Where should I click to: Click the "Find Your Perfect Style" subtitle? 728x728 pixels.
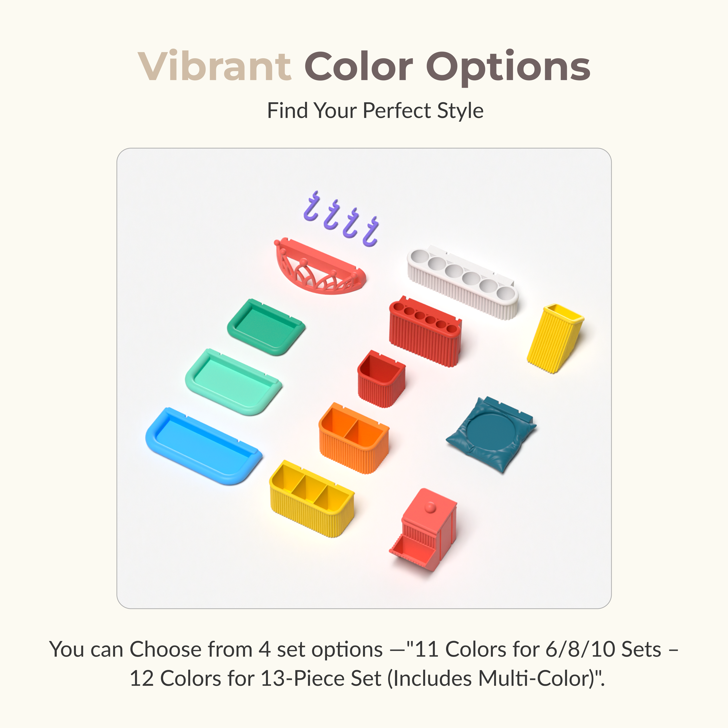(375, 111)
